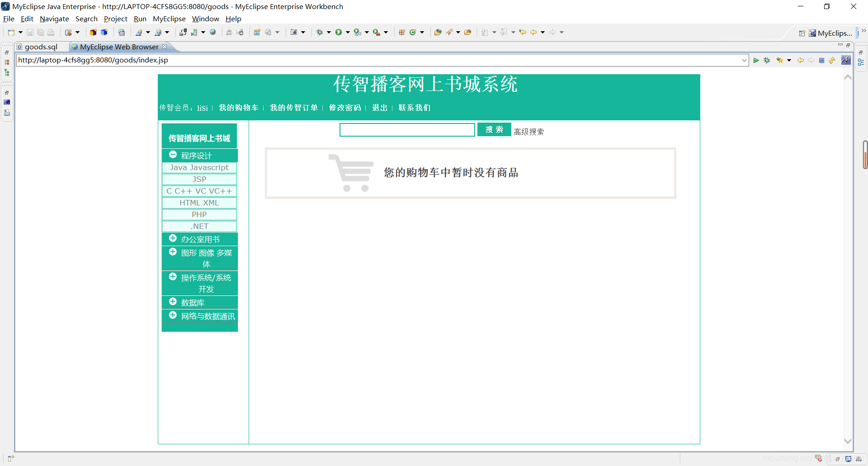The width and height of the screenshot is (868, 466).
Task: Expand the 数据库 category in the sidebar
Action: (173, 301)
